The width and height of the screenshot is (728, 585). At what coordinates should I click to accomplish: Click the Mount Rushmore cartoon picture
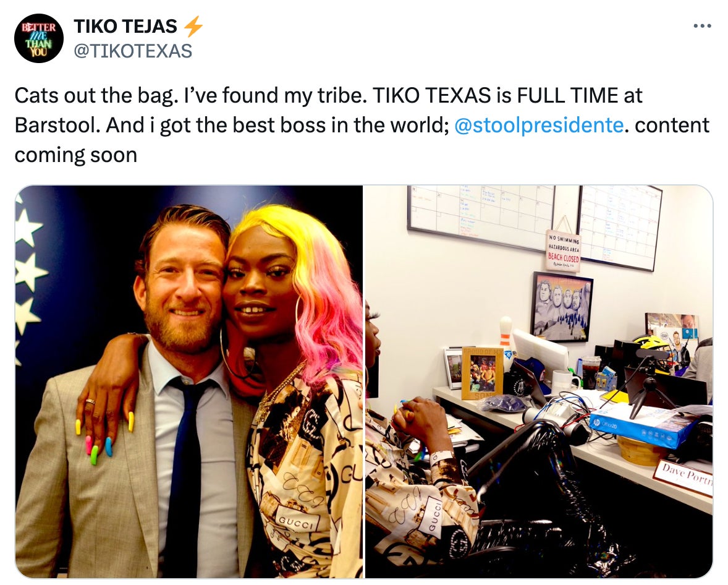point(561,307)
